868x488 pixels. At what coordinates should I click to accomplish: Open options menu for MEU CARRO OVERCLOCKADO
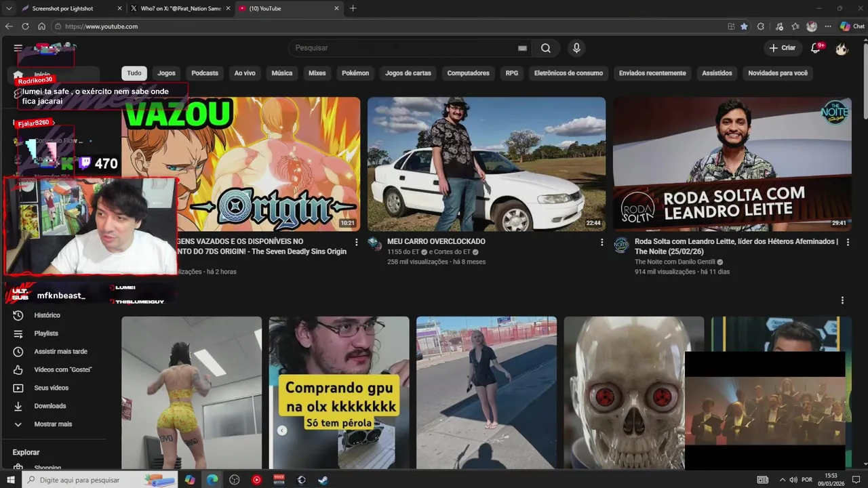601,242
